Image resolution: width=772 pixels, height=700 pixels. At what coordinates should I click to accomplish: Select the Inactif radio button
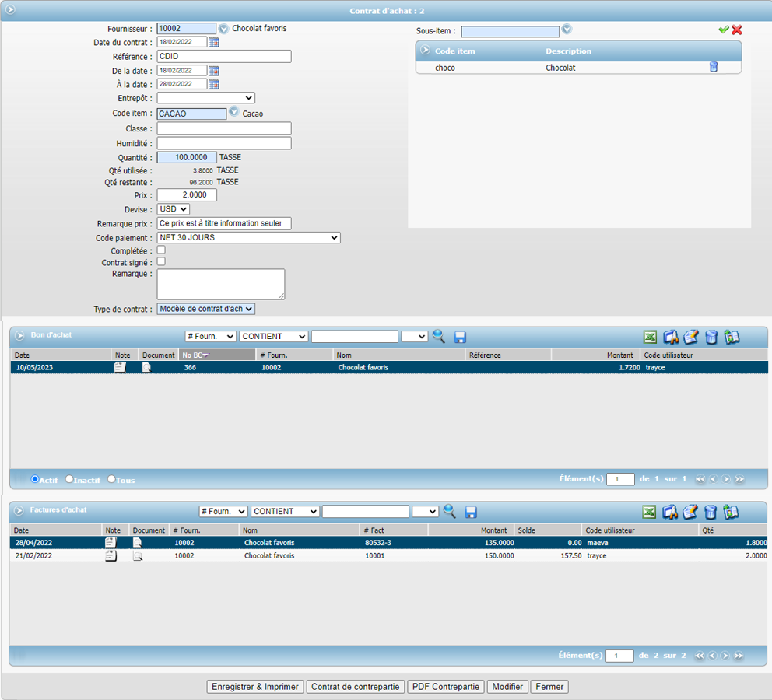point(70,479)
